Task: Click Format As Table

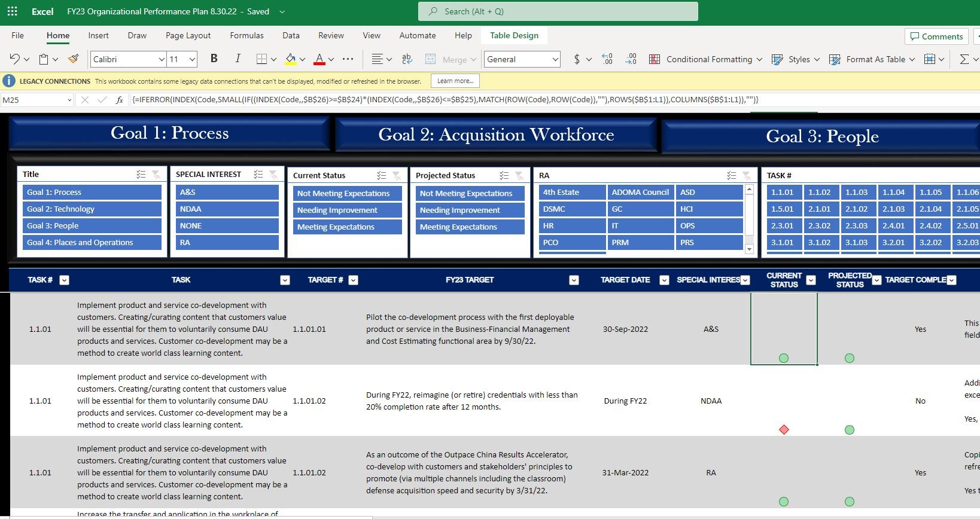Action: coord(872,59)
